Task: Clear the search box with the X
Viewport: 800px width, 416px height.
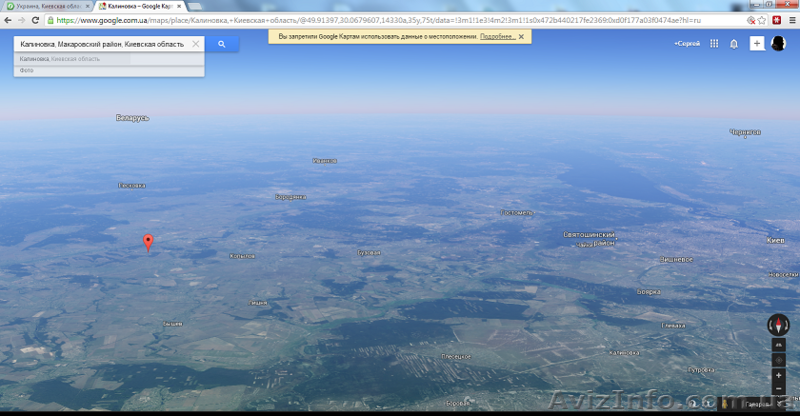Action: click(x=196, y=44)
